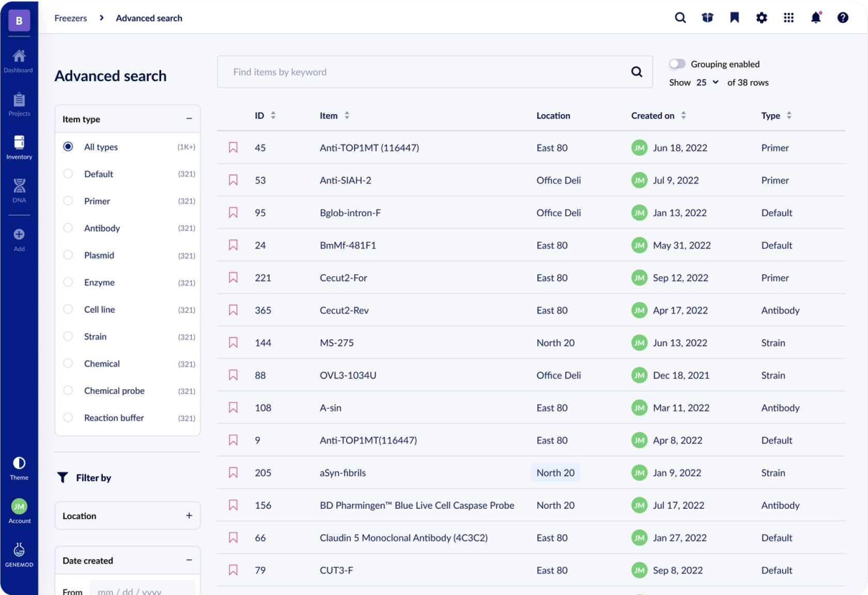Select the Plasmid radio option

coord(68,255)
